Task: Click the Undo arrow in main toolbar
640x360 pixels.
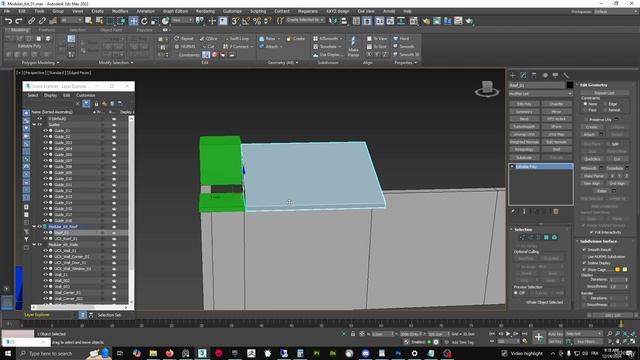Action: coord(8,20)
